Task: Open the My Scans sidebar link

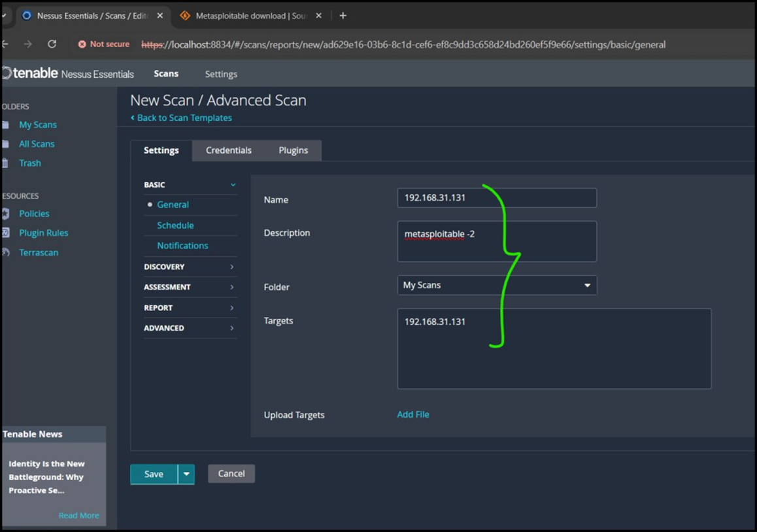Action: click(38, 125)
